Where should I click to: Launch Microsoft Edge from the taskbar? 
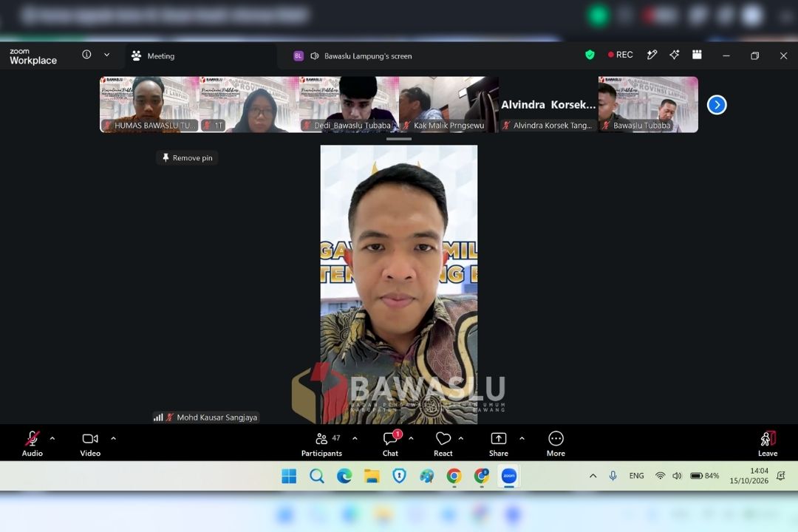coord(344,476)
